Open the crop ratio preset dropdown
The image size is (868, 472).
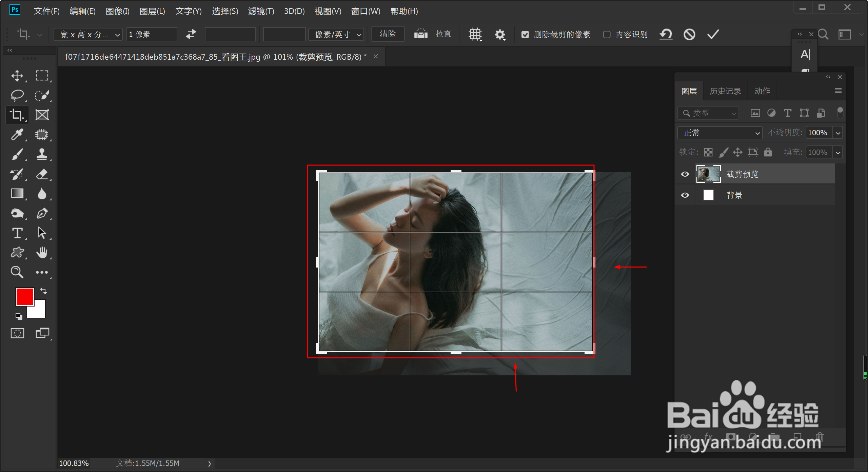[x=88, y=35]
